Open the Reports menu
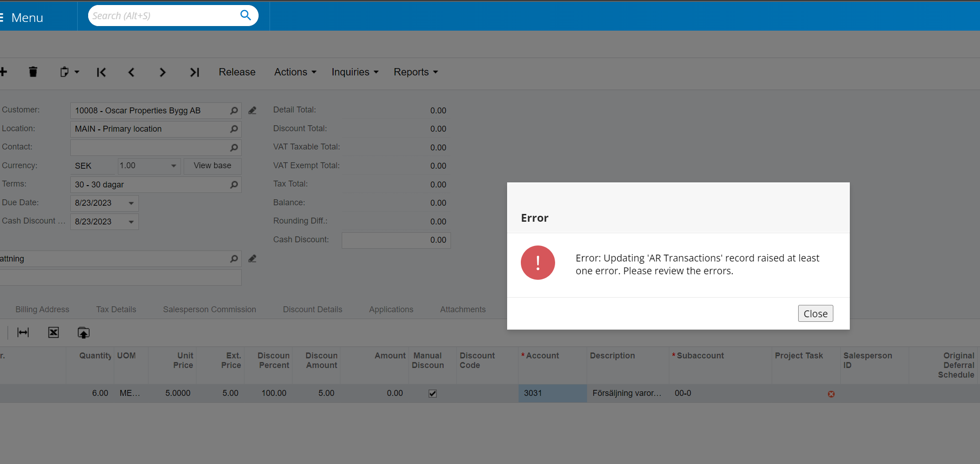Viewport: 980px width, 464px height. [415, 72]
